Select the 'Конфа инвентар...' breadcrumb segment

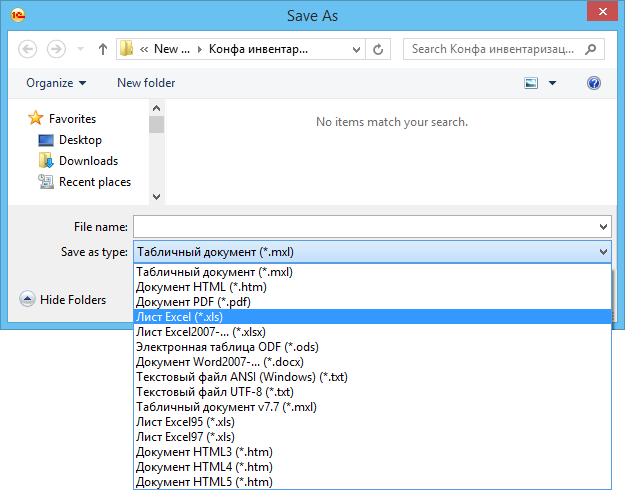(258, 49)
